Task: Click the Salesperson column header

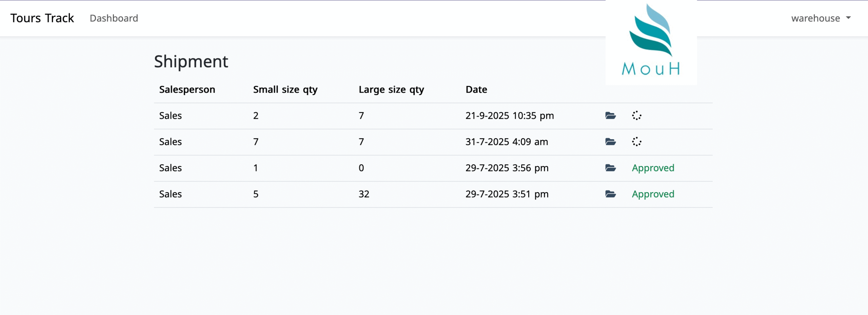Action: [187, 90]
